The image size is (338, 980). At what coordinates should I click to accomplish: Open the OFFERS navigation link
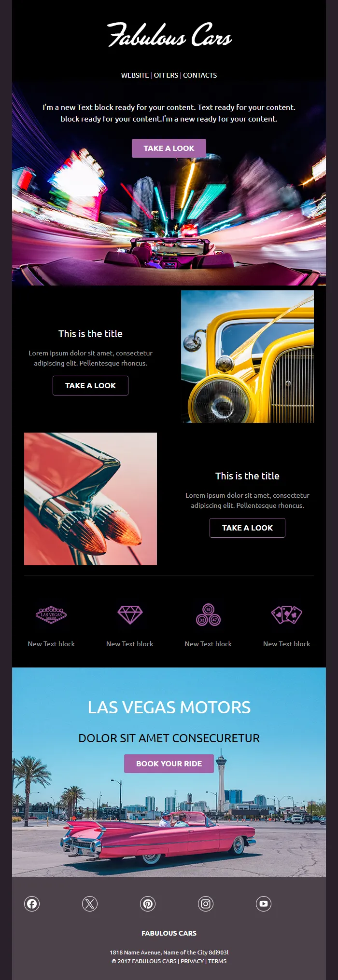pos(166,75)
